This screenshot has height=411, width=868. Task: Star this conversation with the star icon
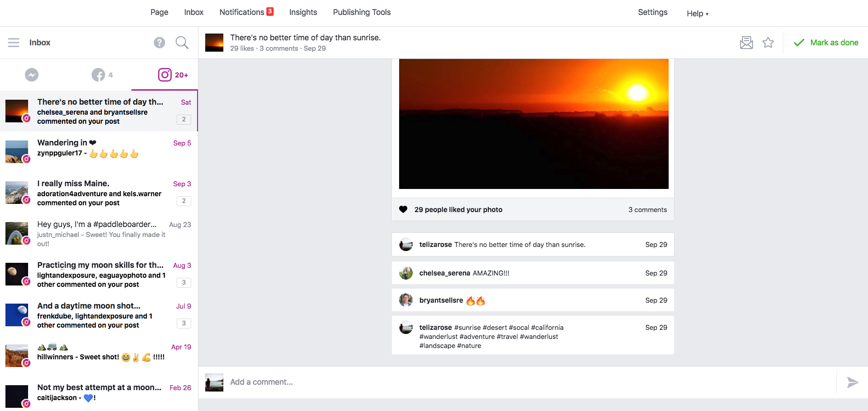pyautogui.click(x=768, y=43)
